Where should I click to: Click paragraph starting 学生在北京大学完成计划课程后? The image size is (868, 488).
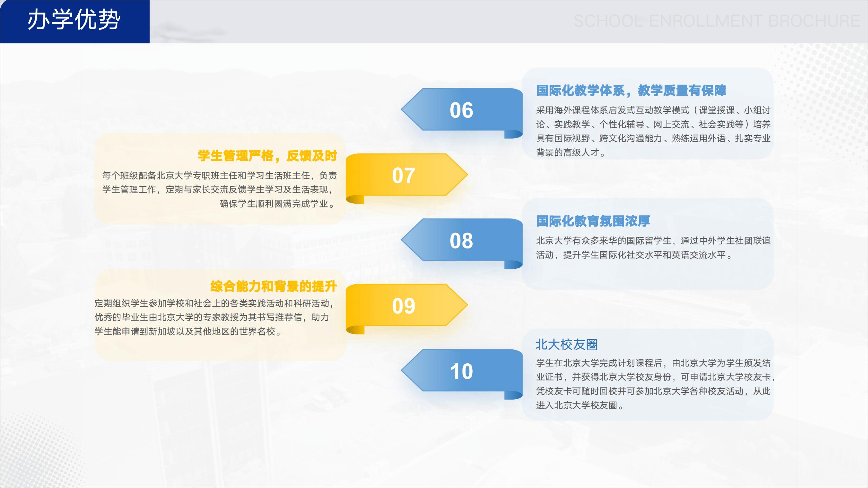655,384
